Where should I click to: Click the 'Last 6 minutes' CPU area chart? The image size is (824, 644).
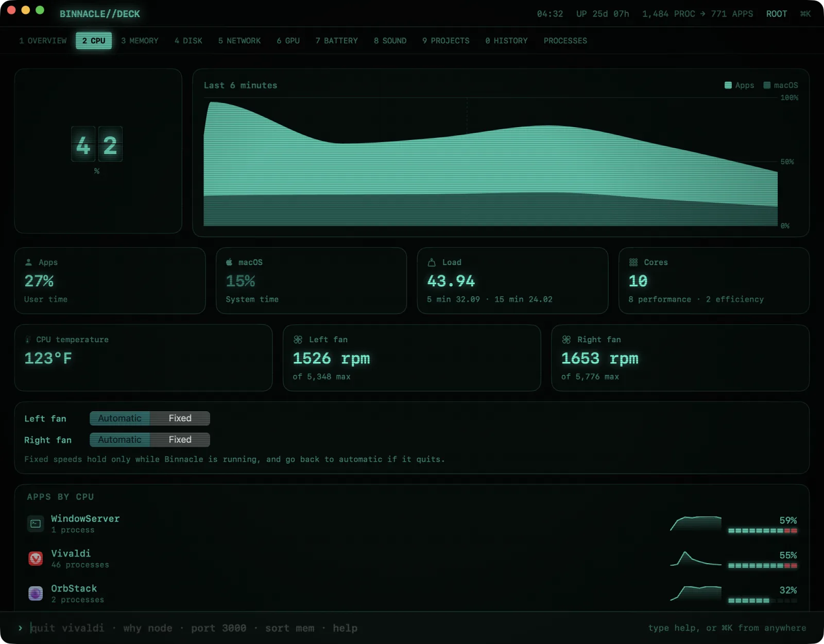[490, 162]
